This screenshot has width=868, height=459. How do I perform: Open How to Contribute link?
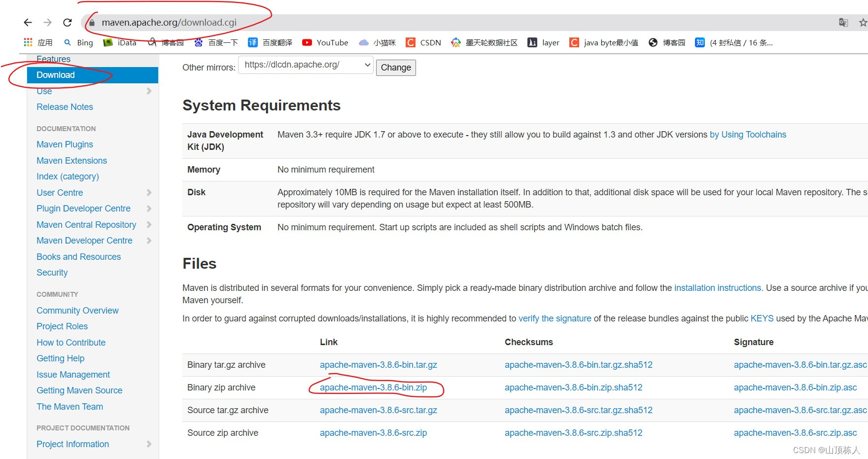[71, 343]
